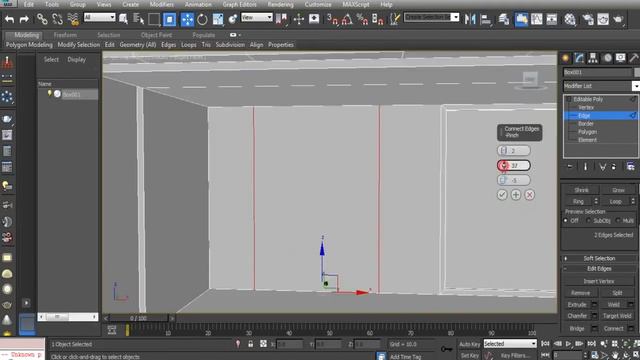Click the Redo arrow in main toolbar

coord(24,19)
